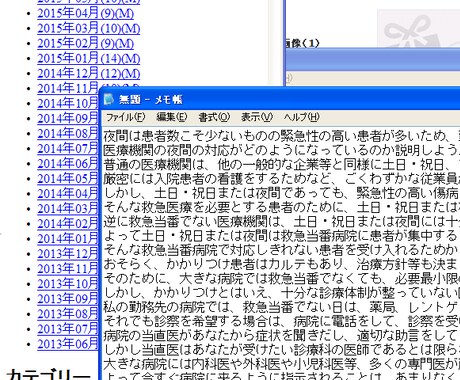Open the 2014年06月 archive link
This screenshot has height=380, width=460.
(68, 163)
